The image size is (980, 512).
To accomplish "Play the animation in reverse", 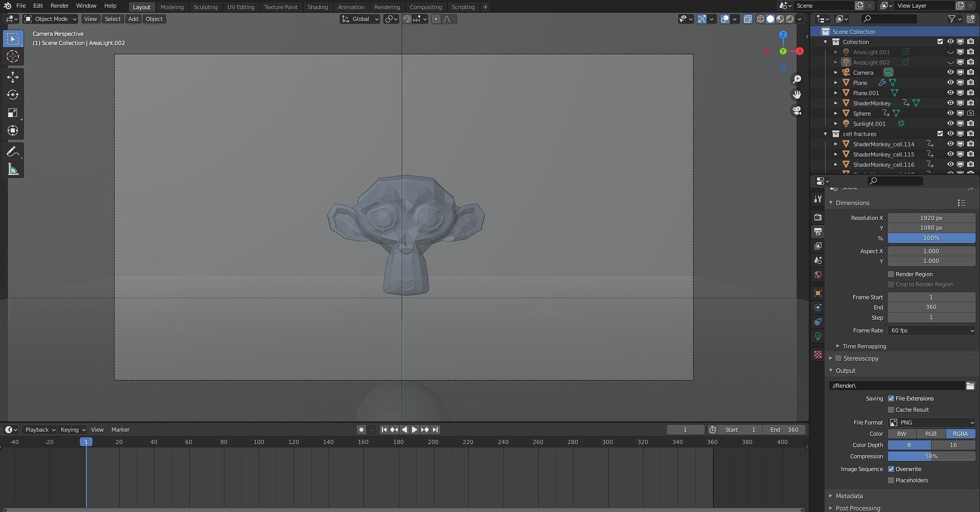I will [404, 430].
